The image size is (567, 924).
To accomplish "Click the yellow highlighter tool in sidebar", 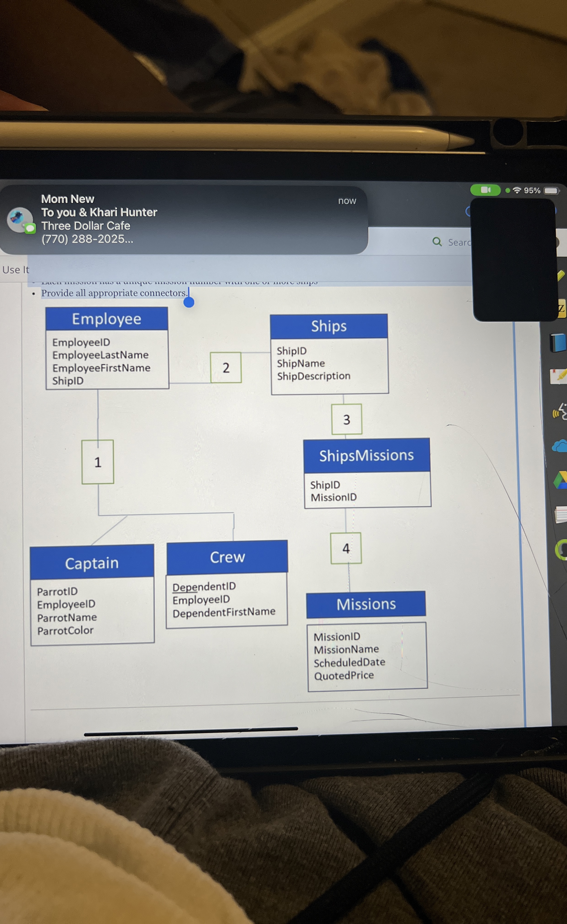I will tap(561, 276).
